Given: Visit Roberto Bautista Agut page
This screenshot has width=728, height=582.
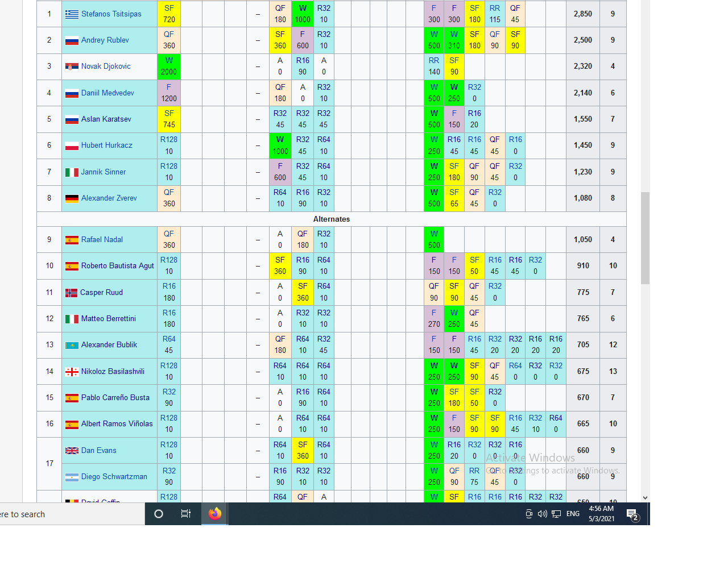Looking at the screenshot, I should (118, 266).
